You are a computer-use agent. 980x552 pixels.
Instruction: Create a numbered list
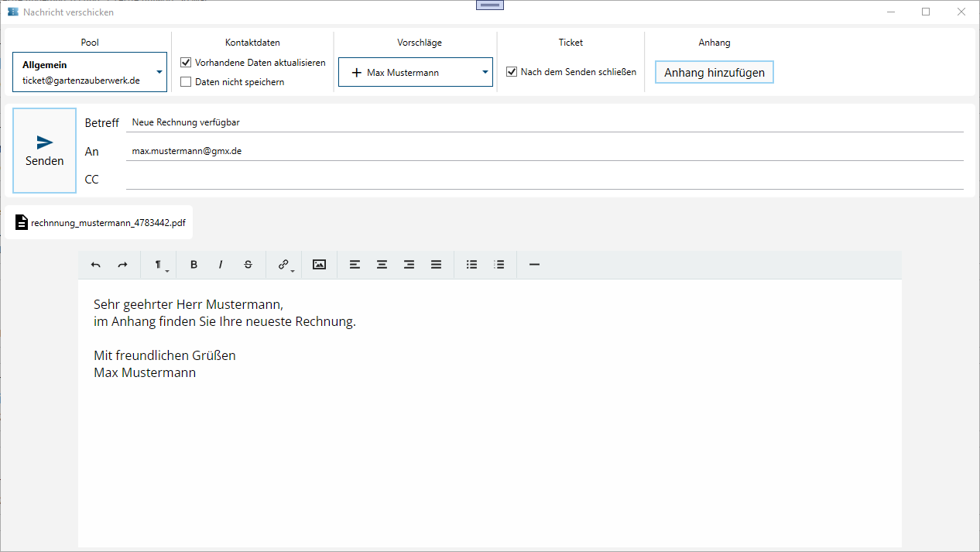(499, 265)
